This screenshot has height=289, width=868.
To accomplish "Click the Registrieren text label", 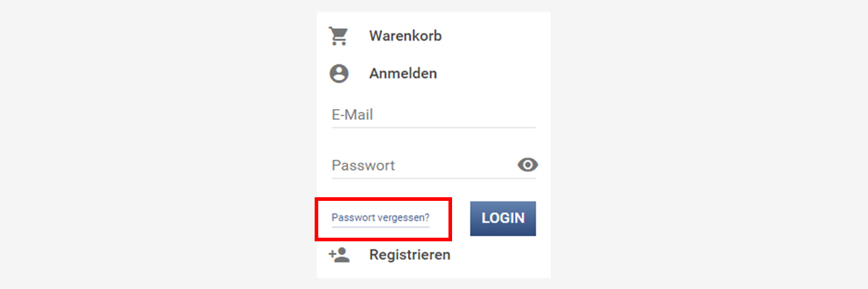I will (410, 255).
